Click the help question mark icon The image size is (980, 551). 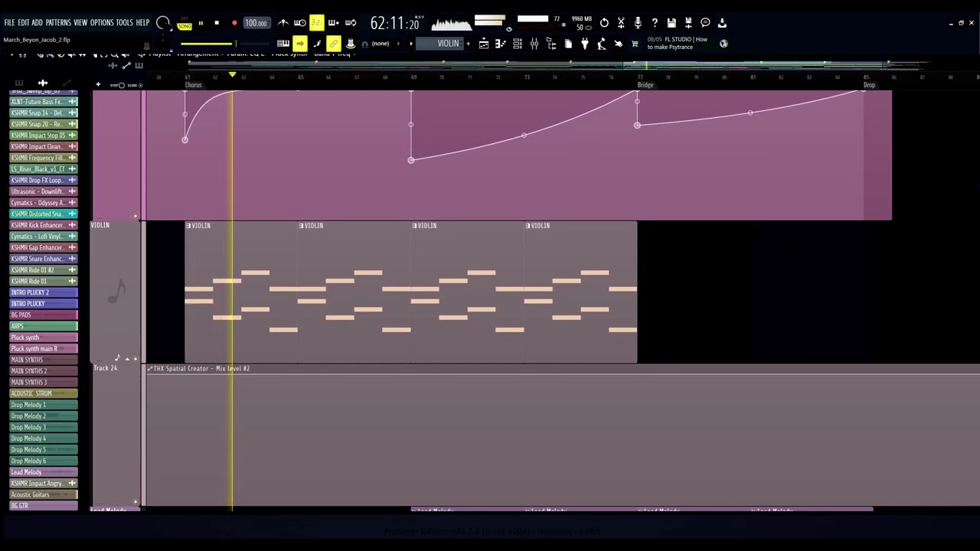click(x=655, y=23)
